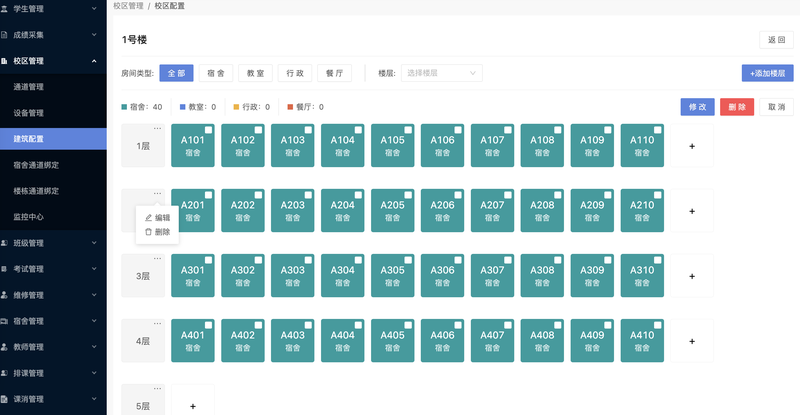
Task: Click the 维修管理 sidebar icon
Action: coord(4,295)
